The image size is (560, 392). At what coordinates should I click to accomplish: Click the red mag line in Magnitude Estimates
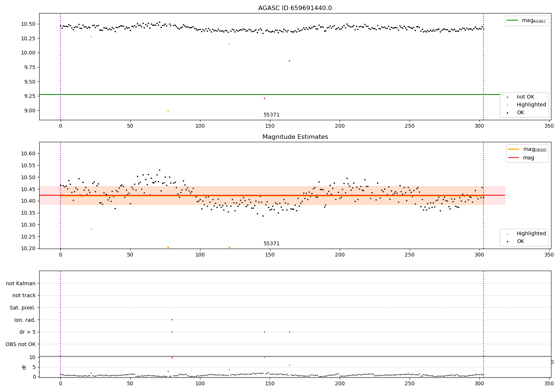point(272,195)
